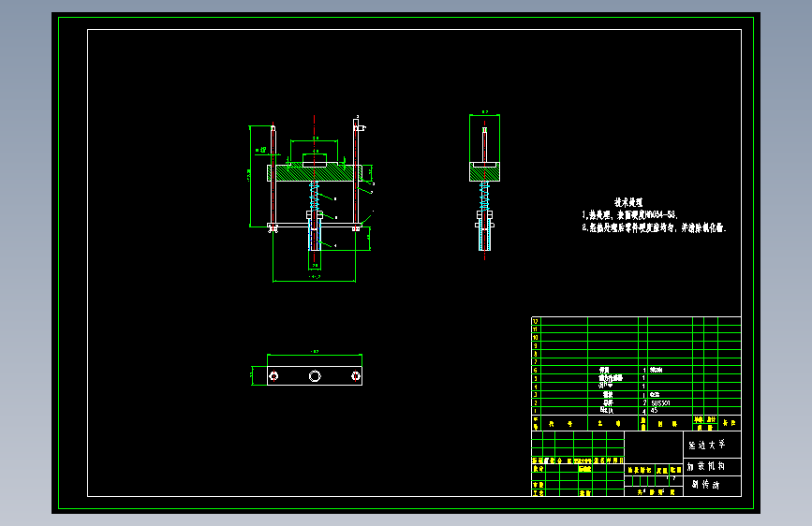Click the length dimension above the bottom plate view
812x526 pixels.
coord(315,353)
